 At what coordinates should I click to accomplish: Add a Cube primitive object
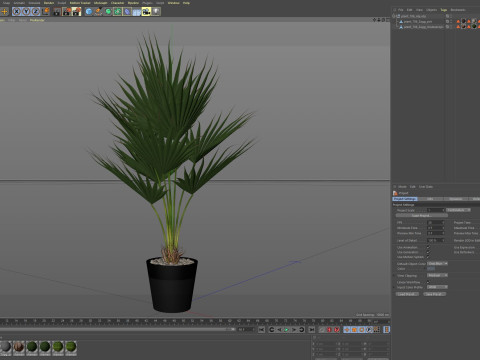89,12
